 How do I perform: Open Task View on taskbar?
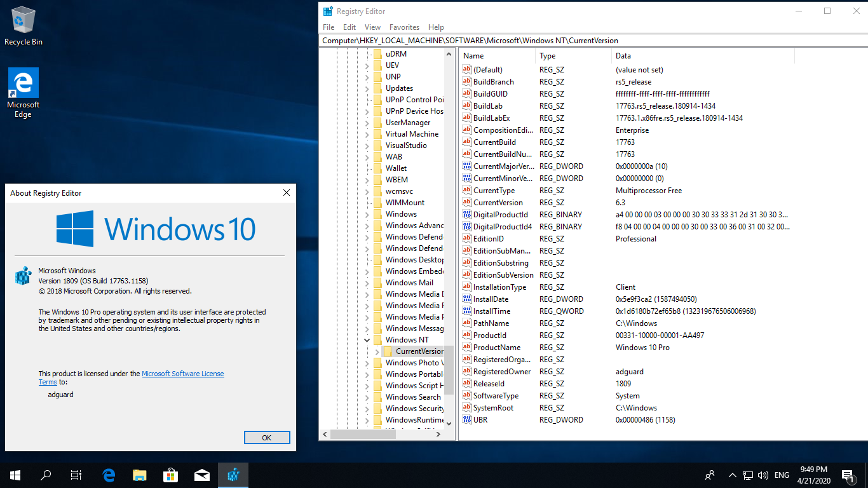76,475
